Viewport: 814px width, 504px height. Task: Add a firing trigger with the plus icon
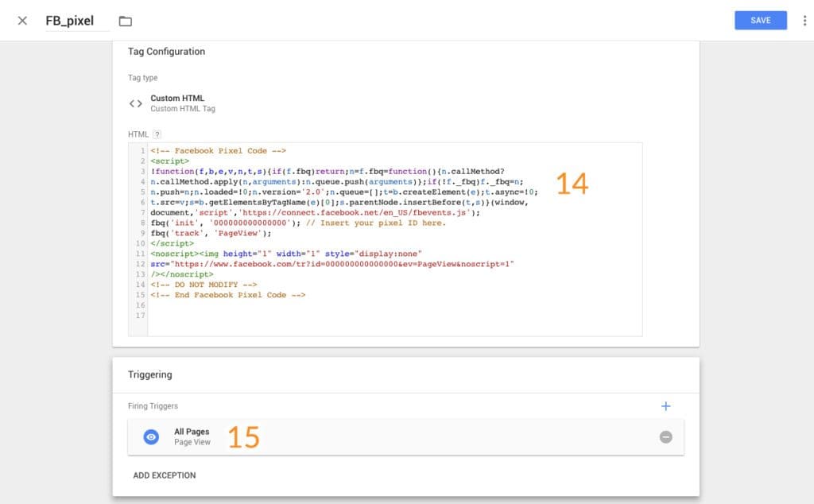pos(665,406)
